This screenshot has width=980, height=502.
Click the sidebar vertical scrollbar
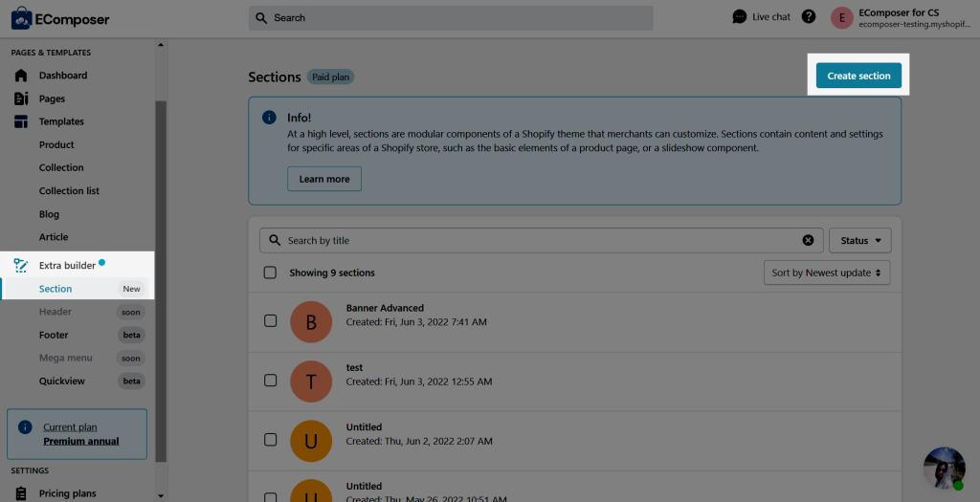pos(161,281)
